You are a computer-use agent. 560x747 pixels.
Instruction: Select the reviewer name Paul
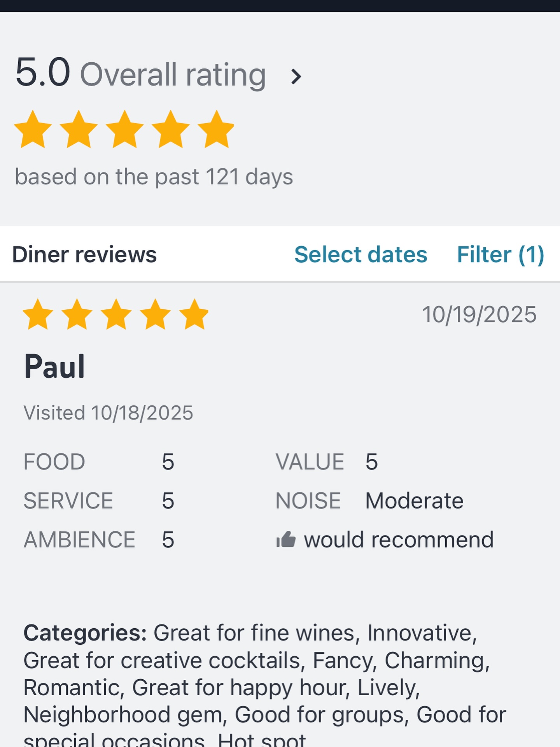pos(54,366)
